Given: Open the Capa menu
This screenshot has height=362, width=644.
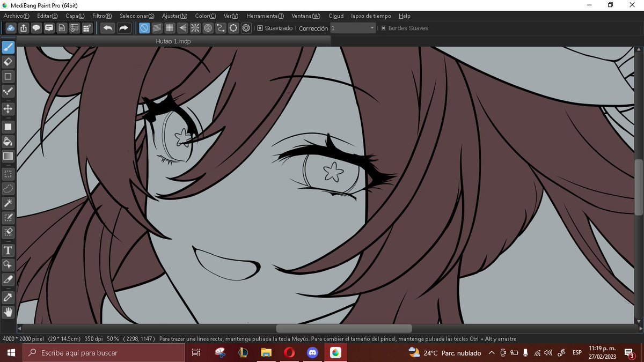Looking at the screenshot, I should pos(75,16).
